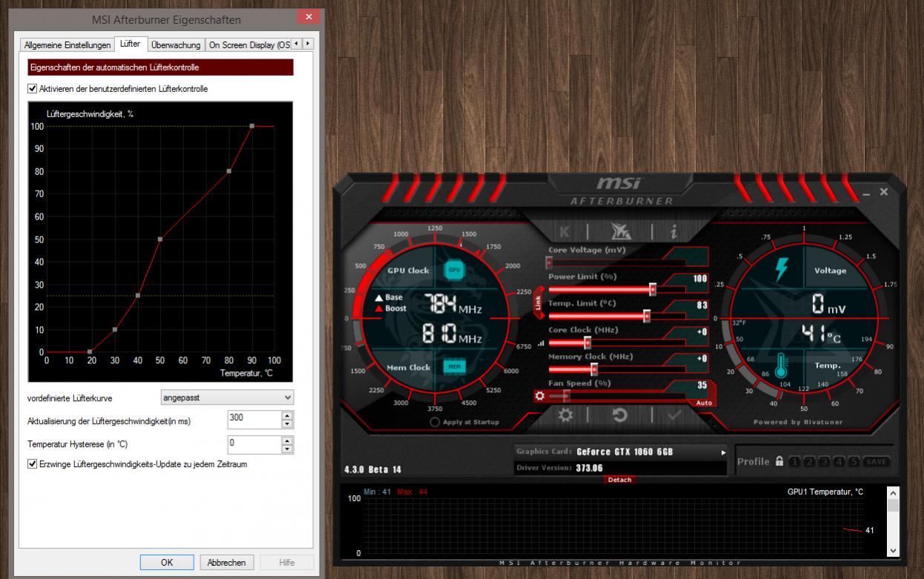The width and height of the screenshot is (924, 579).
Task: Select profile slot 2
Action: 810,461
